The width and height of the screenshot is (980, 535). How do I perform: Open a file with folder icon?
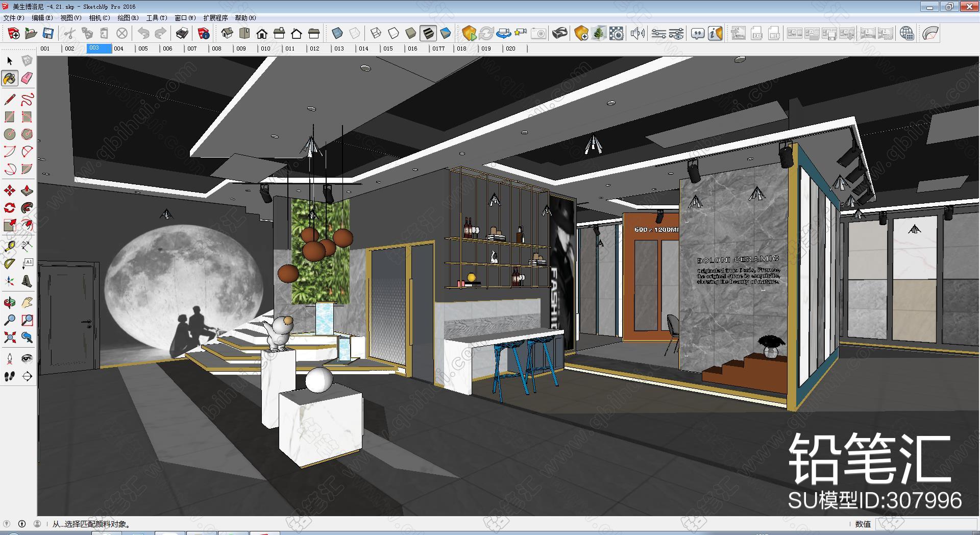31,34
